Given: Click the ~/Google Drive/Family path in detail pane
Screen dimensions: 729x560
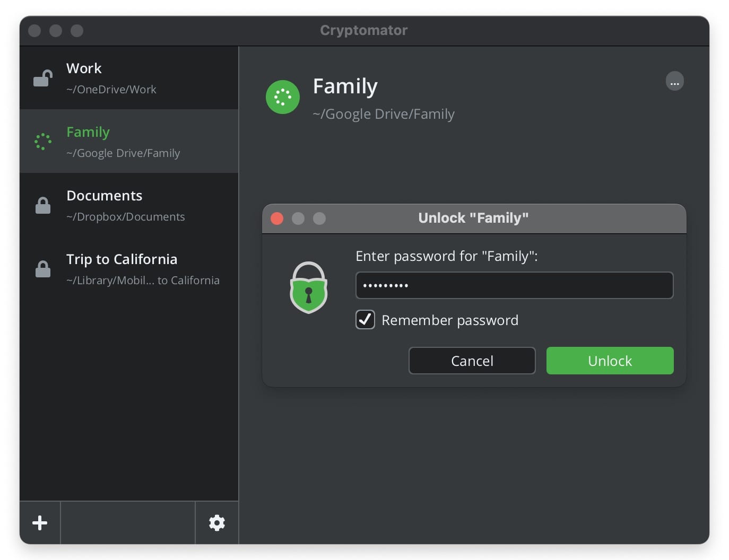Looking at the screenshot, I should pos(384,114).
